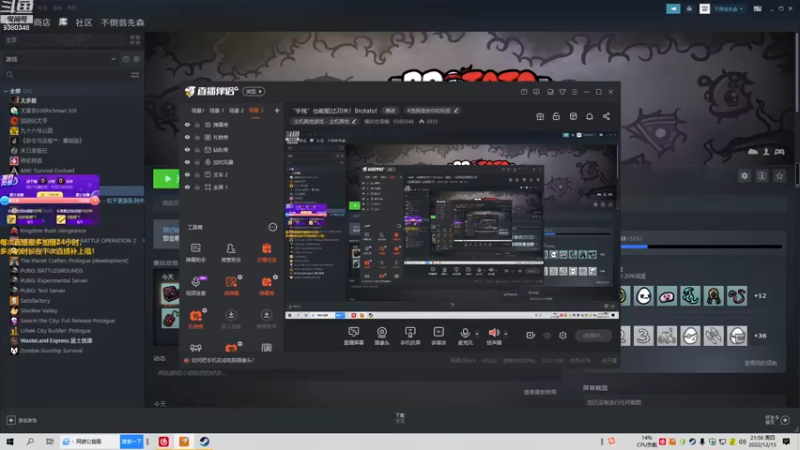Image resolution: width=800 pixels, height=450 pixels.
Task: Open the 弹幕秀 tool in toolbox
Action: (266, 286)
